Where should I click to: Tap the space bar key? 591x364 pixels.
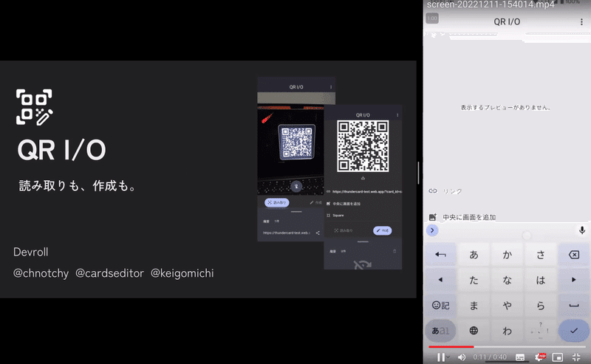[x=574, y=305]
